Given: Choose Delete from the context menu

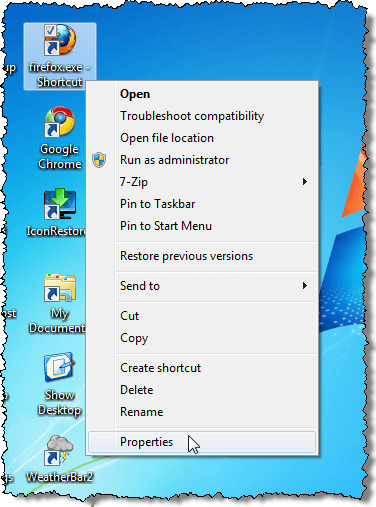Looking at the screenshot, I should (202, 390).
